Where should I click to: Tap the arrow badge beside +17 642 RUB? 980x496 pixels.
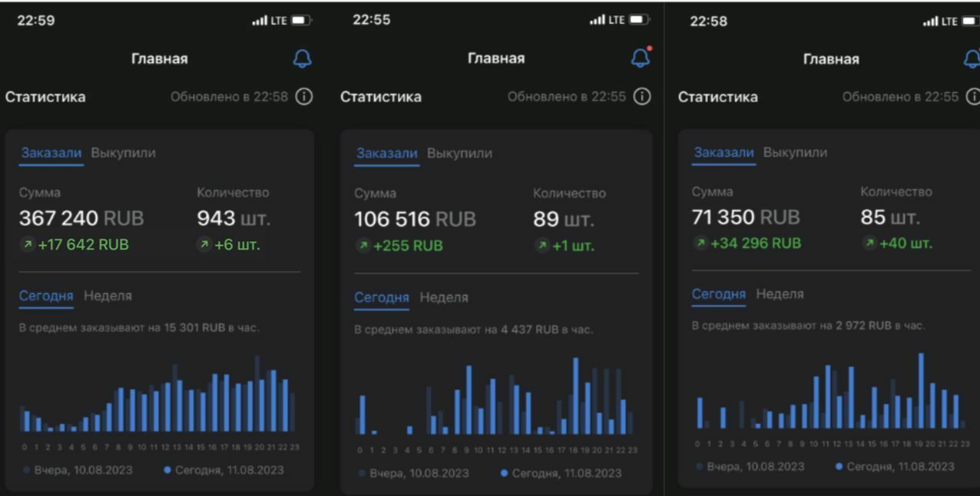[x=28, y=245]
